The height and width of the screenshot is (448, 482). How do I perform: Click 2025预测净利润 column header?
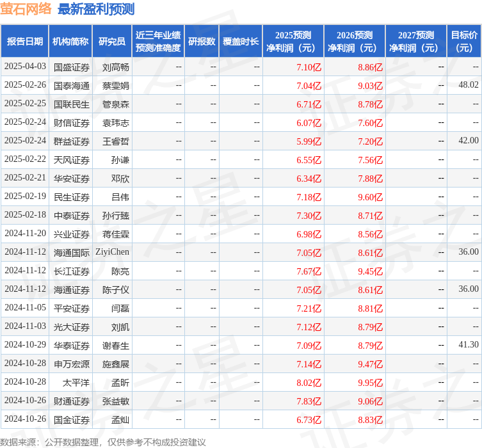(x=293, y=42)
